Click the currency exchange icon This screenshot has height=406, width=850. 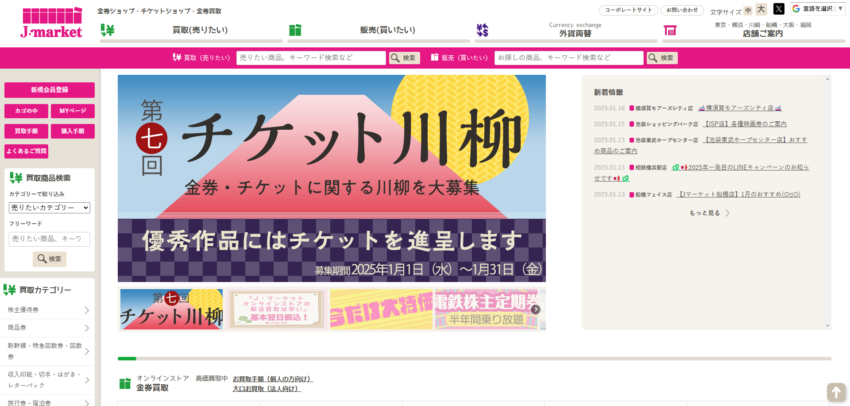pyautogui.click(x=482, y=30)
